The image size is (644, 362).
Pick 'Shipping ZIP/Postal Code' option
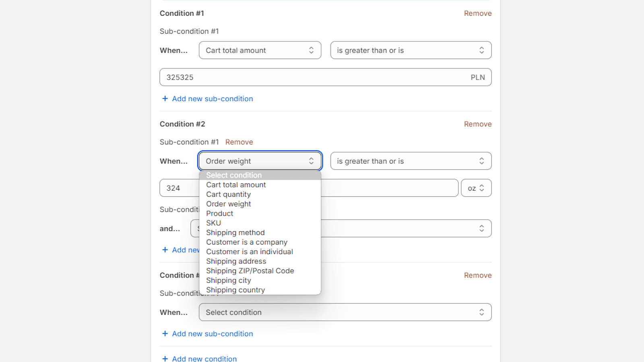250,271
